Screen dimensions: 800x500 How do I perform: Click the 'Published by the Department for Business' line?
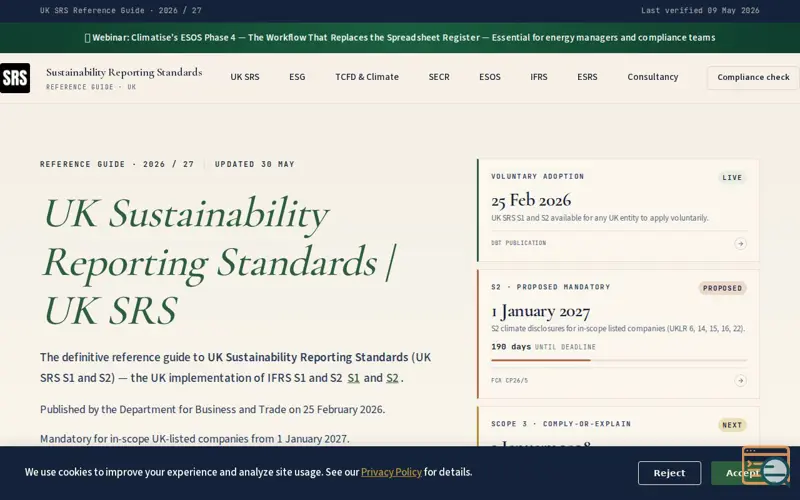[212, 410]
